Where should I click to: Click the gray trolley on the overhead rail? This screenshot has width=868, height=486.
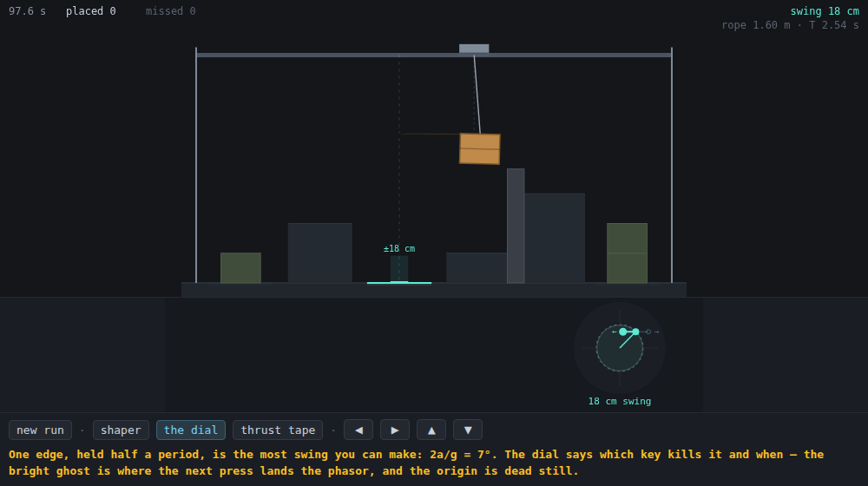[474, 49]
